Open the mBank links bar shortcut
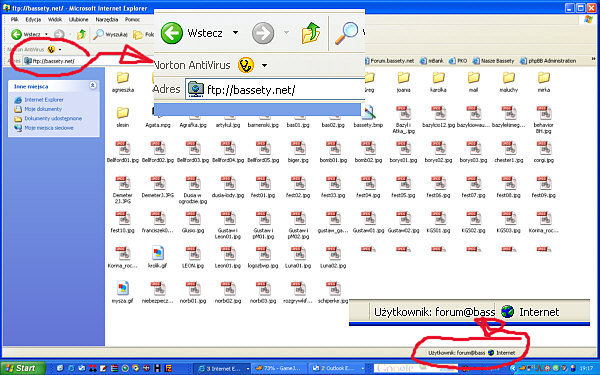Screen dimensions: 600x375 [432, 60]
